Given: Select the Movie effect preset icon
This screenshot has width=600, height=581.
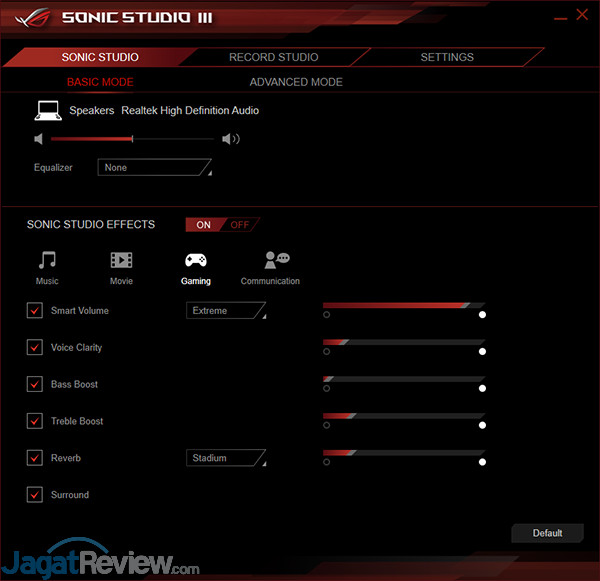Looking at the screenshot, I should (121, 260).
